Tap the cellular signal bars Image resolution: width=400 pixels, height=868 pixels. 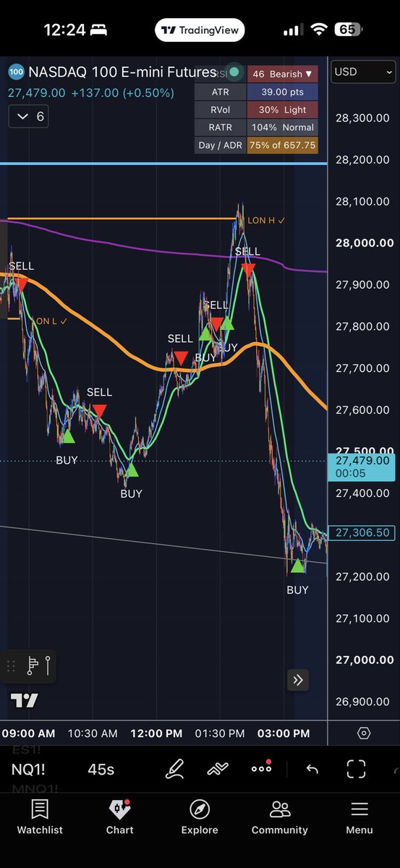point(292,30)
